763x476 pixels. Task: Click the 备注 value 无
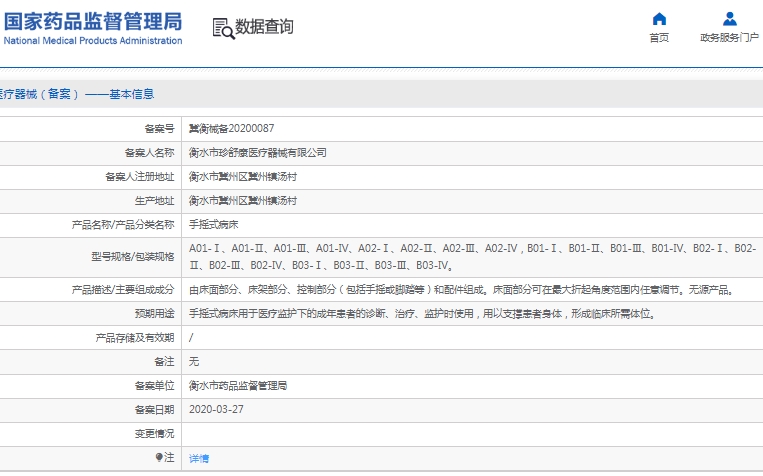pyautogui.click(x=194, y=362)
